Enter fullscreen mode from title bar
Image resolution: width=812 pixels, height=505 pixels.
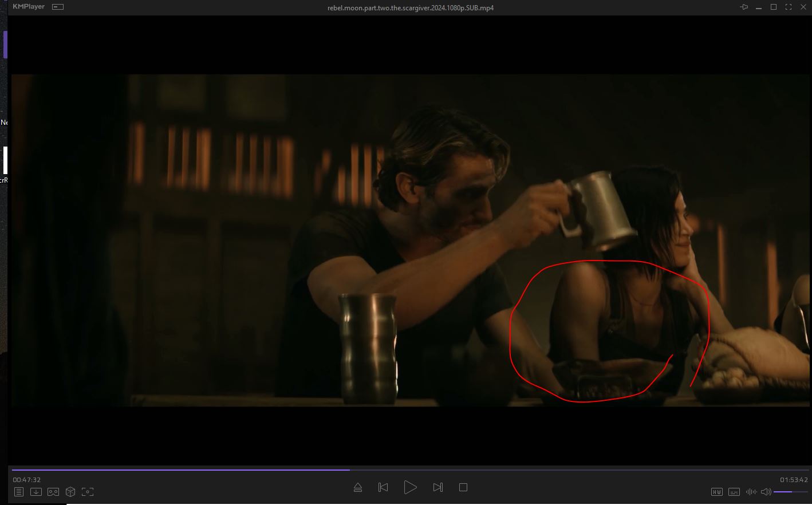point(789,7)
